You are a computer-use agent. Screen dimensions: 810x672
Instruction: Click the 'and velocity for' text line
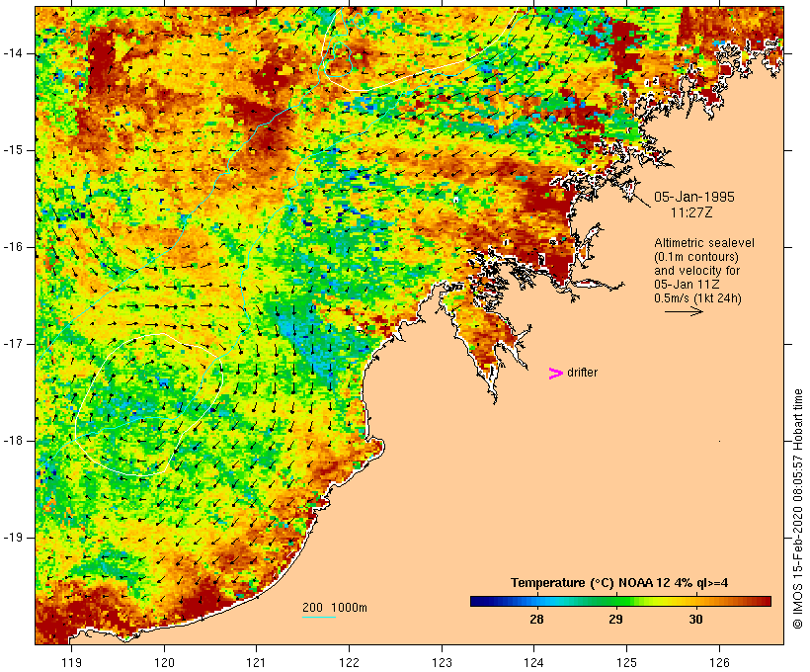[x=696, y=271]
